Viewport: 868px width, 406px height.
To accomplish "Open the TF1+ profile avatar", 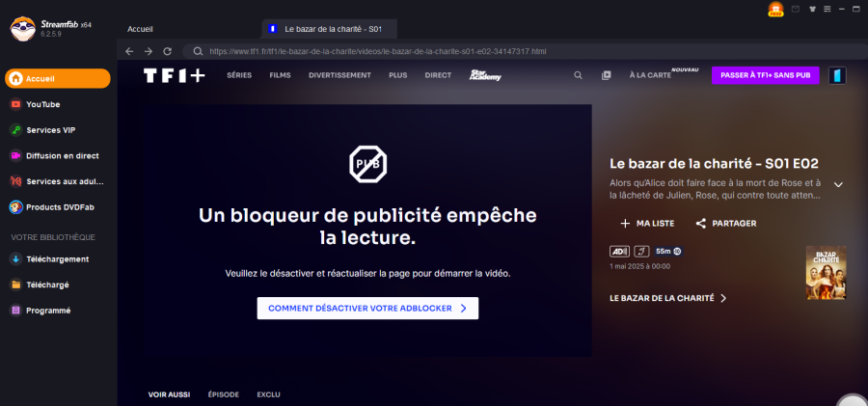I will [x=837, y=76].
